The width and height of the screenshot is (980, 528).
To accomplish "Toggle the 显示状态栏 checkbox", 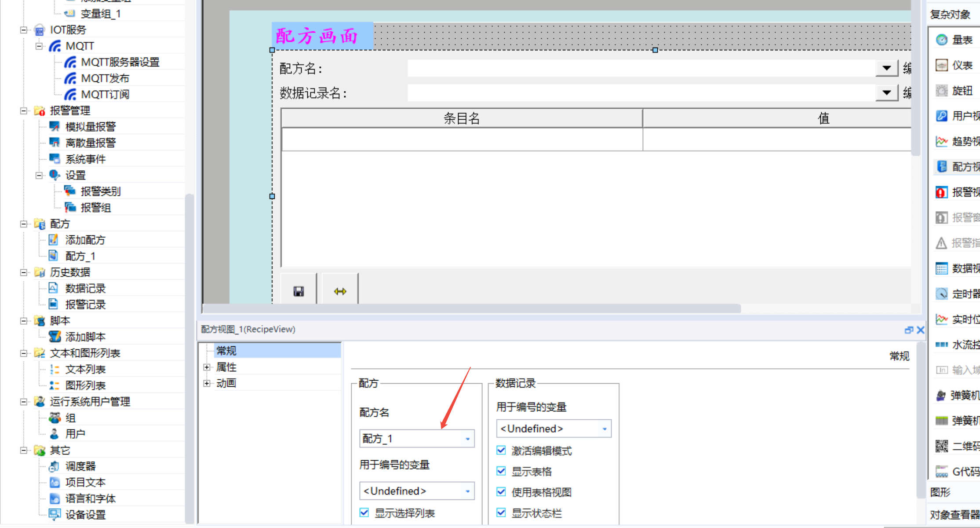I will [501, 513].
